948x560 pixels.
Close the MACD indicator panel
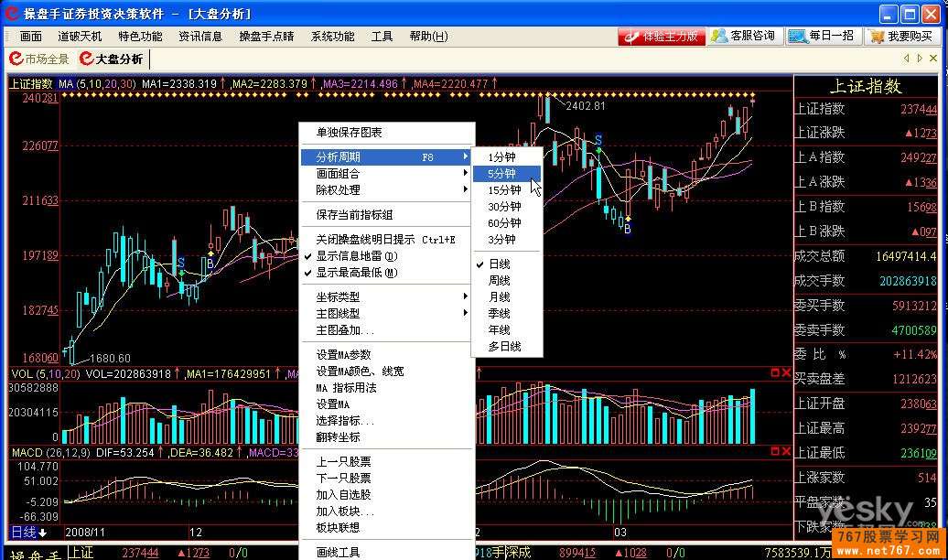click(783, 451)
